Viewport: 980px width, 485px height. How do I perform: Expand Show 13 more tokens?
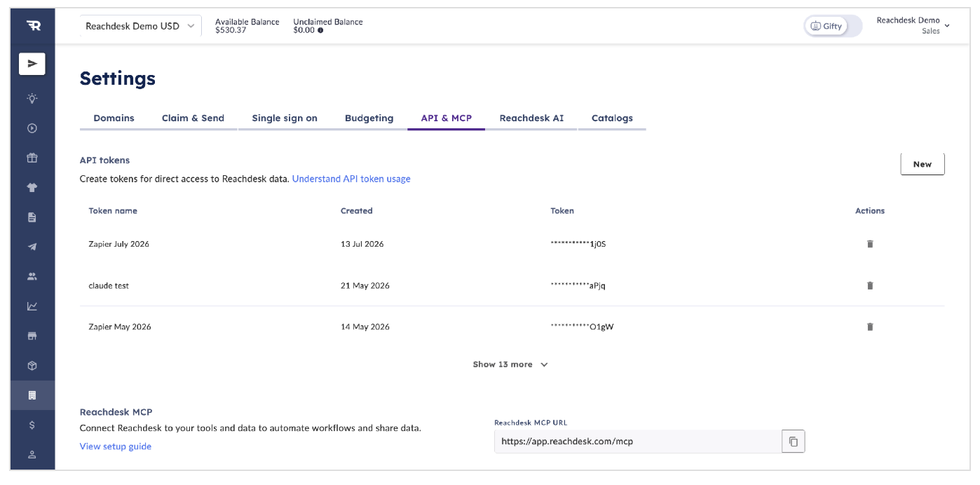tap(510, 364)
